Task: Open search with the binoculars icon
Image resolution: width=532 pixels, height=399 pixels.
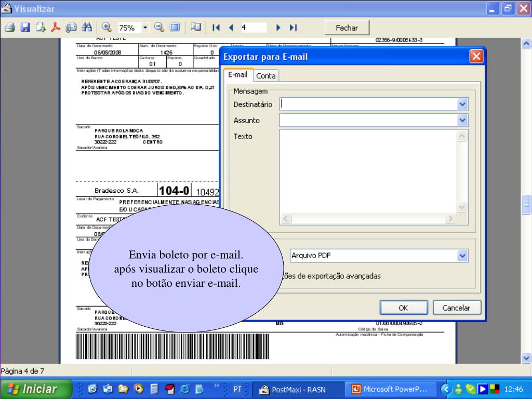Action: (87, 28)
